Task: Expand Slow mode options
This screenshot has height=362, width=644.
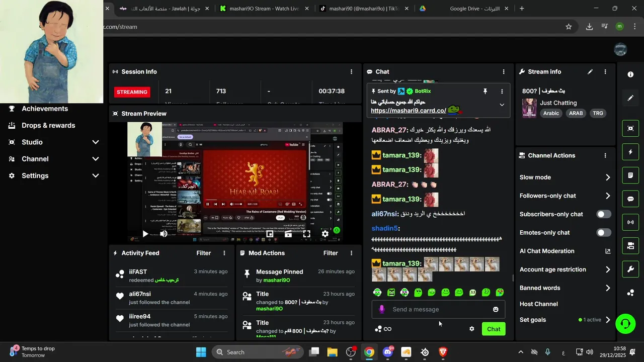Action: tap(608, 177)
